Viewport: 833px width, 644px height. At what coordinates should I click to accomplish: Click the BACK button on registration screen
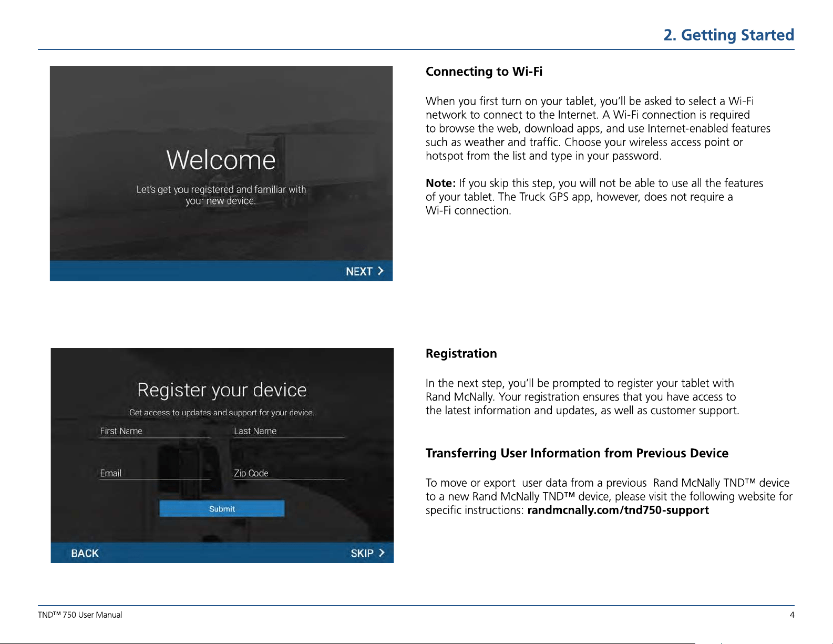(85, 554)
